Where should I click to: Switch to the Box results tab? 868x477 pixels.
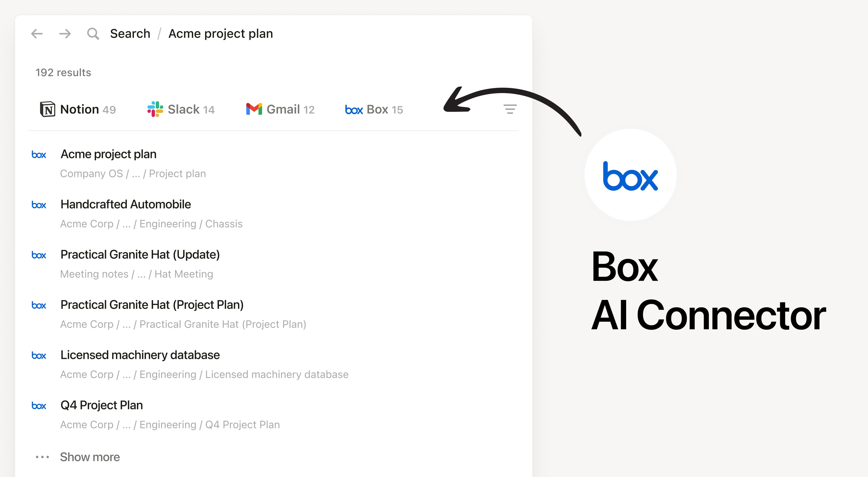click(x=374, y=110)
